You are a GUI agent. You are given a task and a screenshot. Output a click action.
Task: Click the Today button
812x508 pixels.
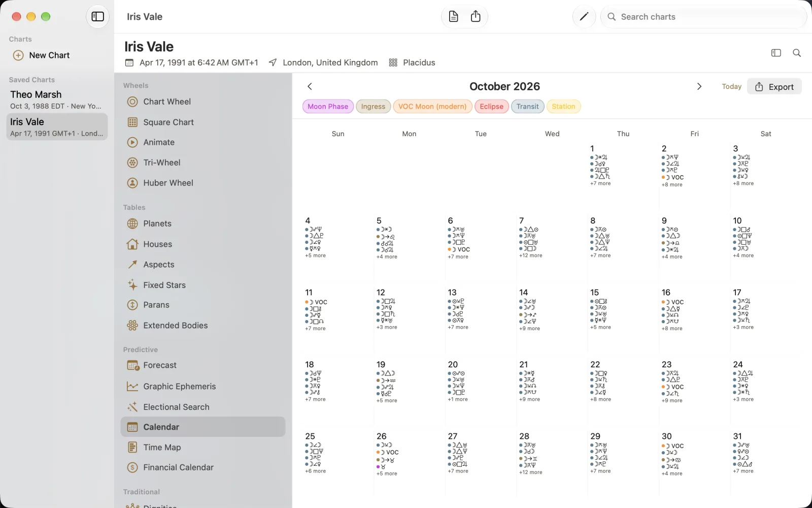click(x=731, y=86)
